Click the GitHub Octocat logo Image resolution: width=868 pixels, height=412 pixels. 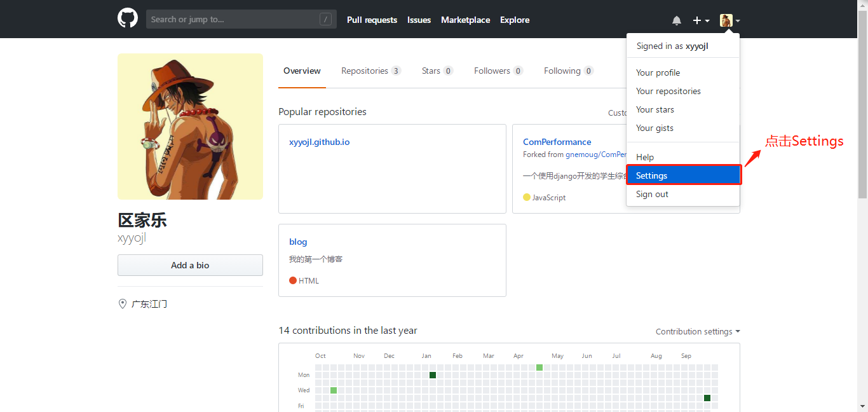[128, 18]
